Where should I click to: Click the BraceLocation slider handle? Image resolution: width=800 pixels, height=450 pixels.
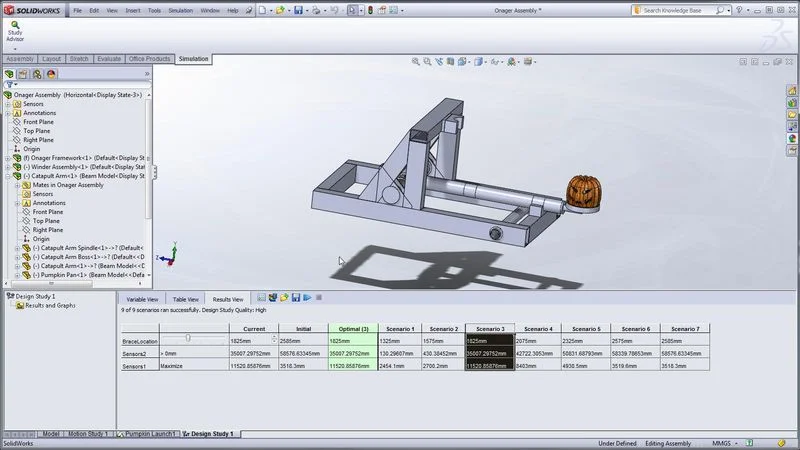(188, 340)
